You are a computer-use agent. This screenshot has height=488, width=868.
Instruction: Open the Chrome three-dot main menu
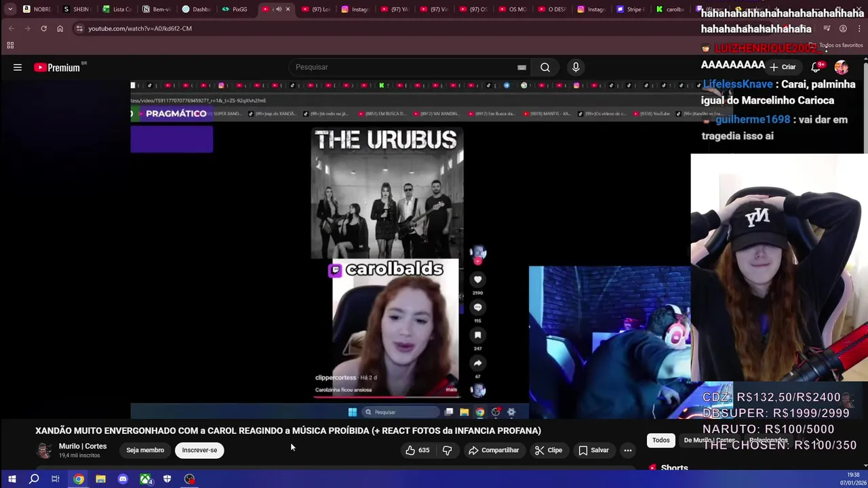[859, 28]
